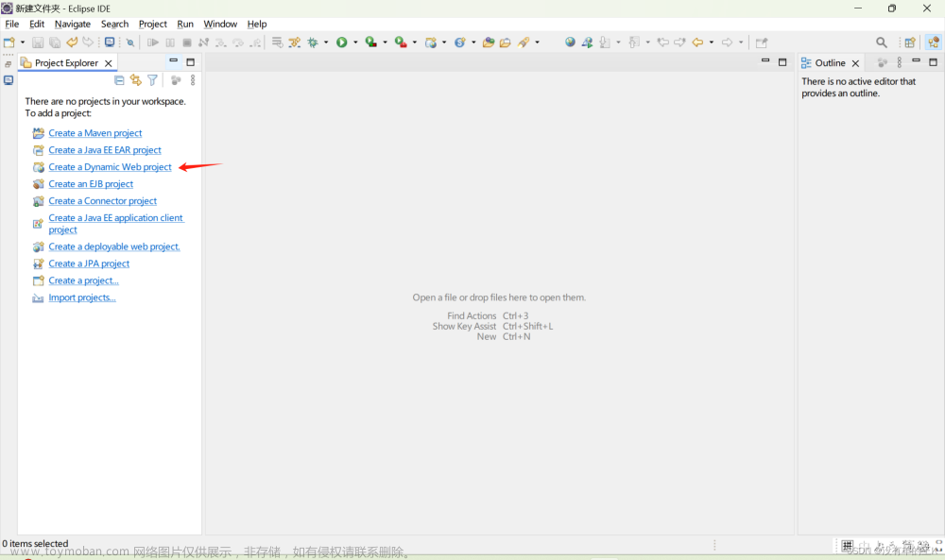
Task: Click the Terminate square icon
Action: pos(187,42)
